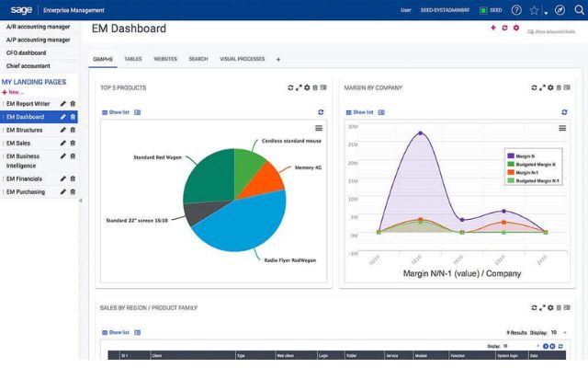Open the margin chart hamburger menu
Image resolution: width=588 pixels, height=368 pixels.
click(x=562, y=128)
